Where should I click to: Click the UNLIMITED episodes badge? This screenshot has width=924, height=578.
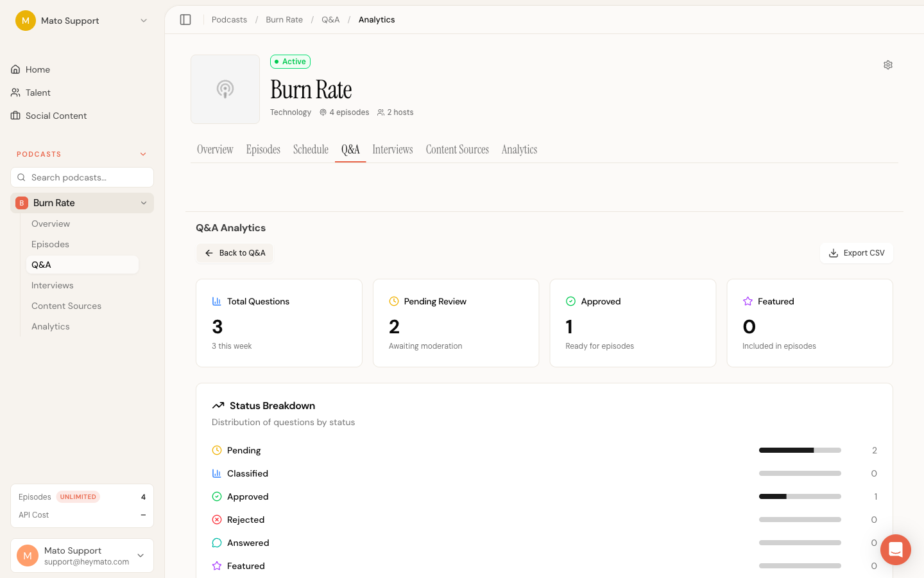[78, 497]
